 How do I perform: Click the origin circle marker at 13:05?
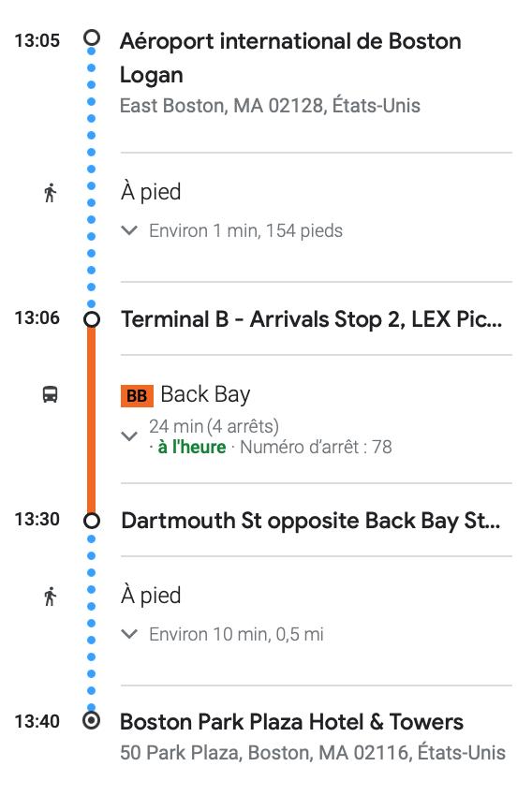(92, 38)
